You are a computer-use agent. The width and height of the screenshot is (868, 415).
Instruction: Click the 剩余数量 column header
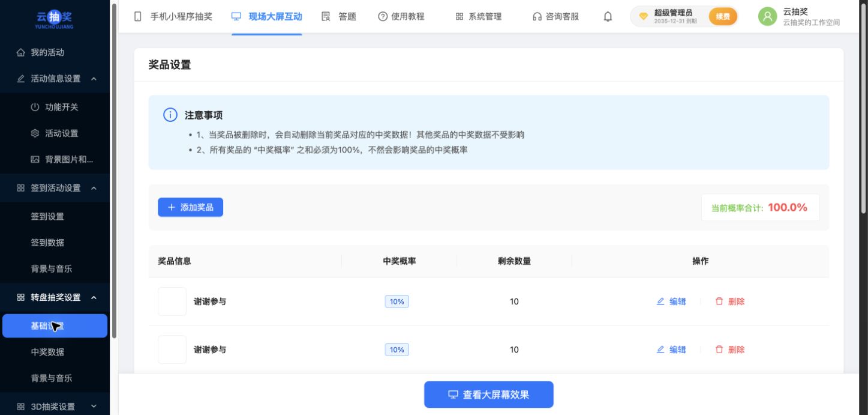(514, 261)
